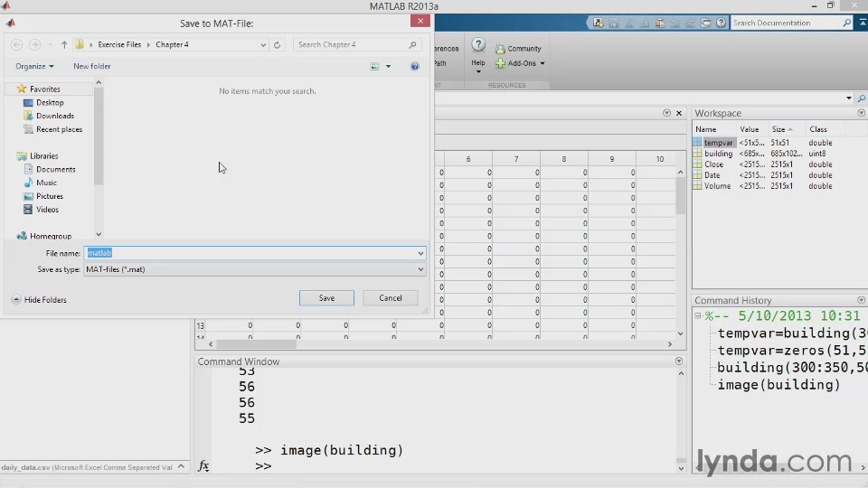Open the large Help icon in the Resources section
This screenshot has width=868, height=488.
pyautogui.click(x=478, y=45)
